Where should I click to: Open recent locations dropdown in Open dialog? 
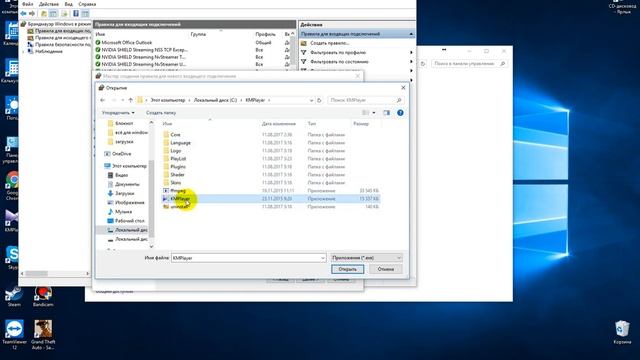pyautogui.click(x=122, y=100)
